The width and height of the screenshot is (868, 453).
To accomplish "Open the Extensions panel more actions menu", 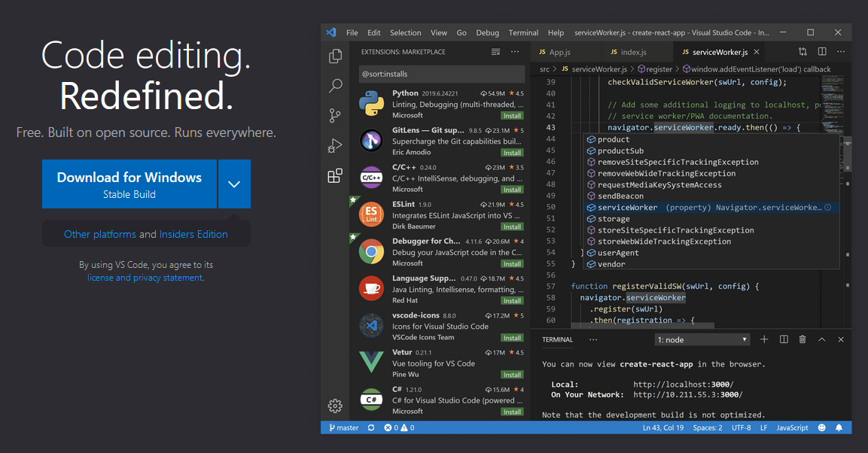I will 515,51.
